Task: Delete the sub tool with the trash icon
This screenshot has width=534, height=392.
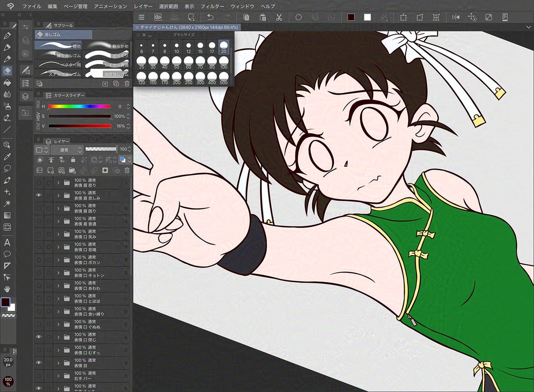Action: 127,83
